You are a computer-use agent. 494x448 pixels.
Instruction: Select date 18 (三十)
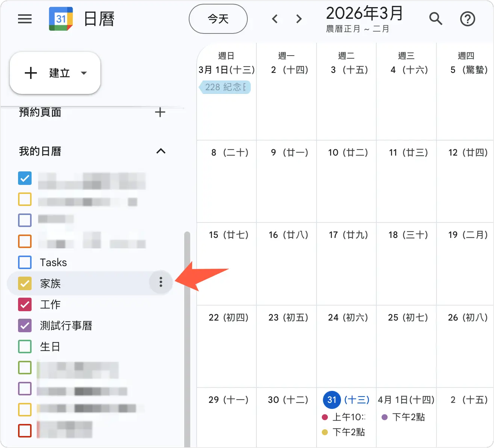[x=408, y=235]
